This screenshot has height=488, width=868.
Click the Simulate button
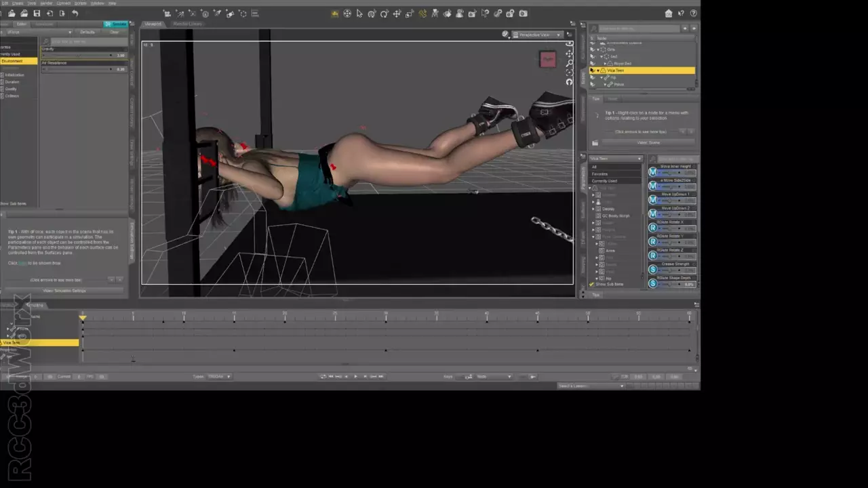point(115,24)
